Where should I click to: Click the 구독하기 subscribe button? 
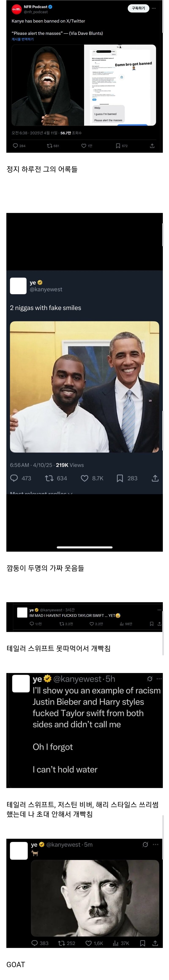[x=138, y=8]
